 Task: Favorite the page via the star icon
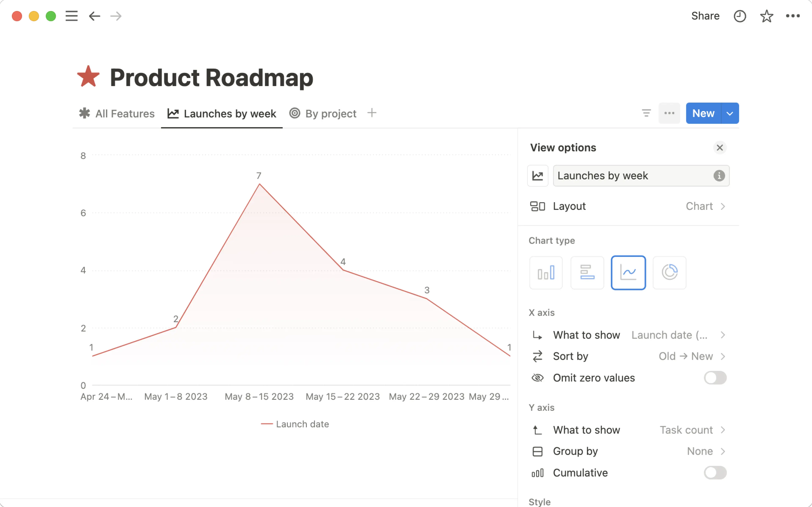pos(766,16)
